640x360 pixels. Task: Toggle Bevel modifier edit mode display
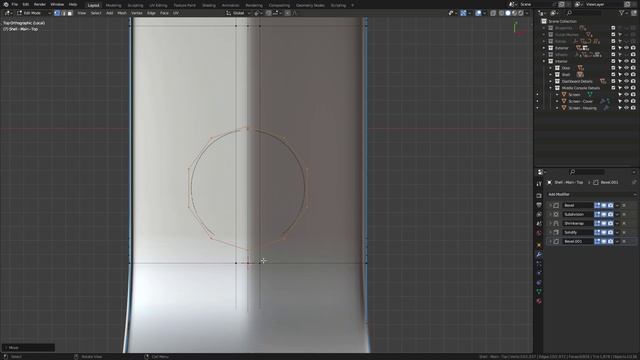click(x=597, y=205)
